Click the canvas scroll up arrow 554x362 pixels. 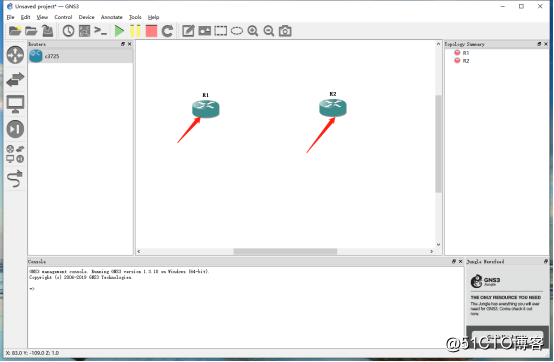(438, 44)
